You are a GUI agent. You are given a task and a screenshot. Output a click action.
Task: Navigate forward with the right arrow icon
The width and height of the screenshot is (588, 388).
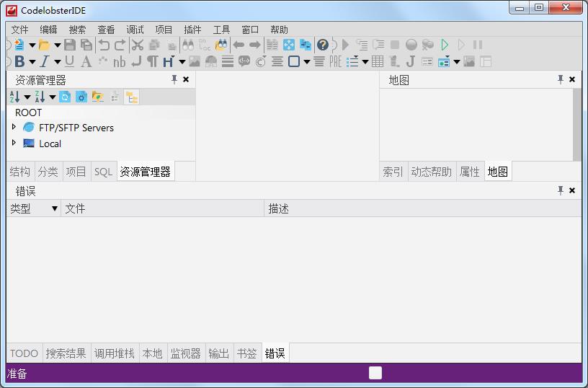point(255,45)
